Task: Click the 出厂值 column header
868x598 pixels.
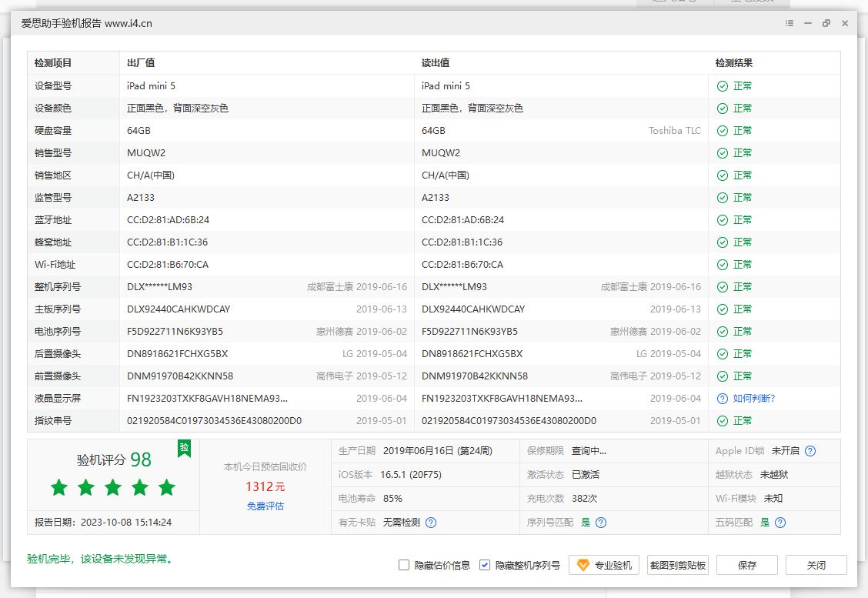Action: 139,63
